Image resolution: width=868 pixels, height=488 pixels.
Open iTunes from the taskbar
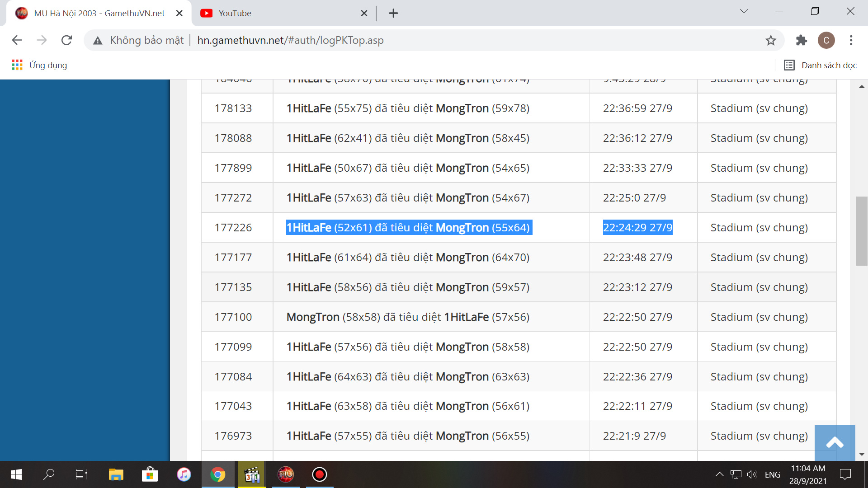click(x=184, y=474)
